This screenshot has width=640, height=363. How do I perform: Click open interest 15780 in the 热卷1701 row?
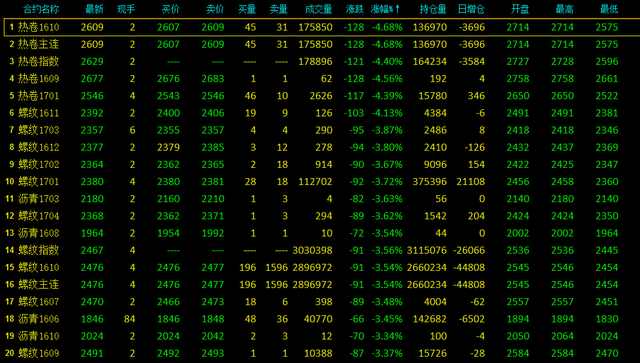tap(433, 96)
